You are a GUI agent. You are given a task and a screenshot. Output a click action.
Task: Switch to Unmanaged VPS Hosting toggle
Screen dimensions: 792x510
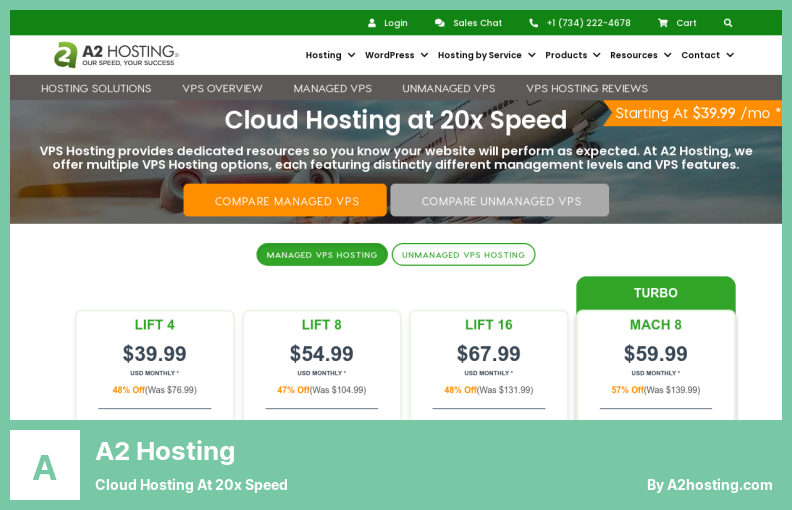tap(463, 255)
